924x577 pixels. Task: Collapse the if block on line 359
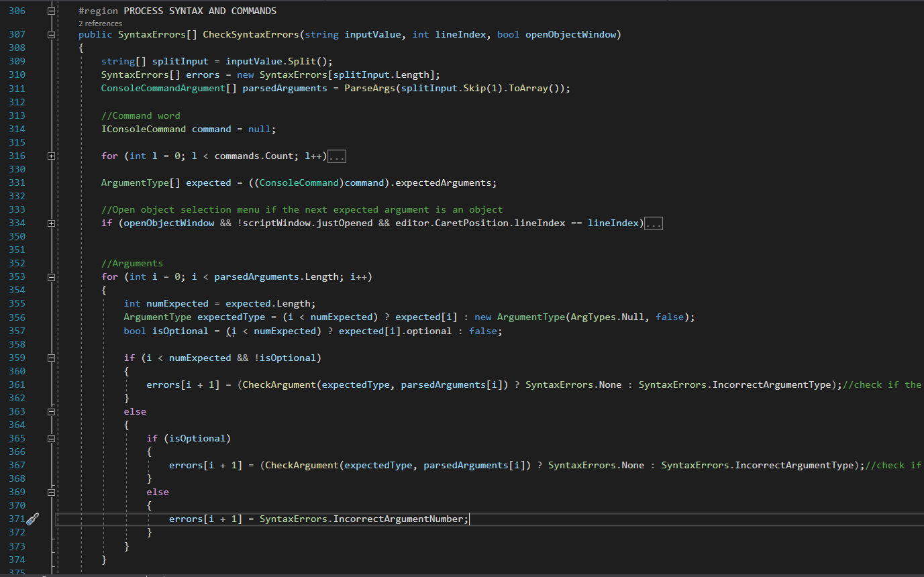coord(52,358)
